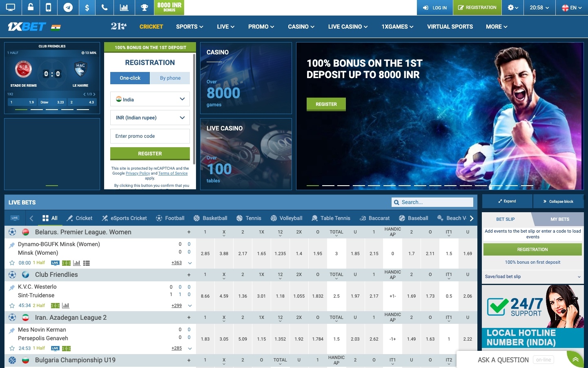588x368 pixels.
Task: Open the Privacy Policy link
Action: click(138, 173)
